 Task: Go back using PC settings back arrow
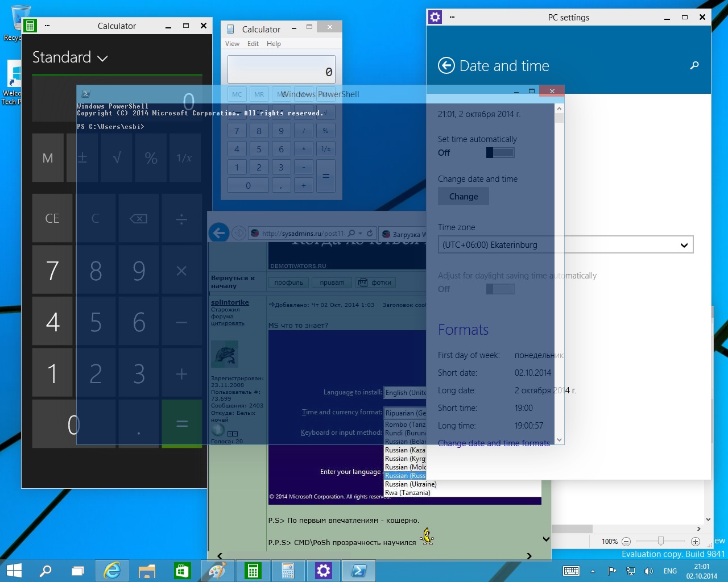point(446,66)
